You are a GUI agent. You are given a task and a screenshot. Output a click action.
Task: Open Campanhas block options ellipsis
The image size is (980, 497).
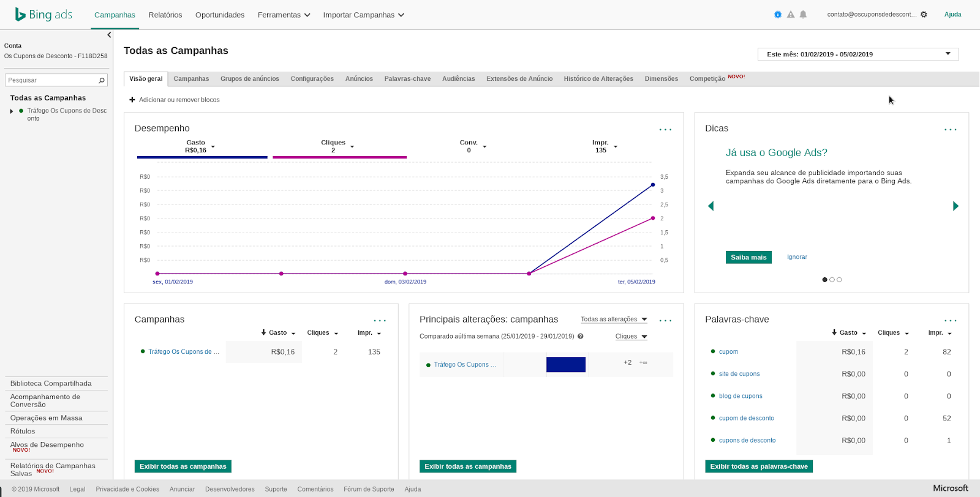(380, 320)
